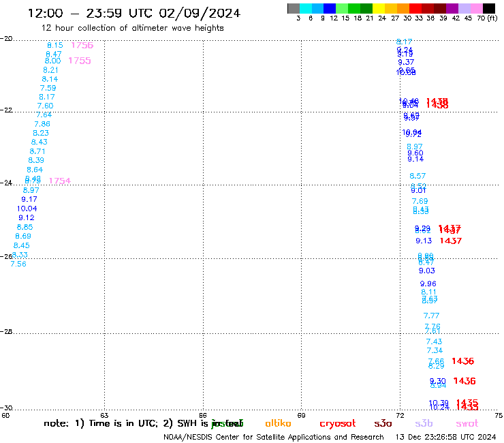Click the lavender 's3b' legend label
The width and height of the screenshot is (504, 443).
424,423
